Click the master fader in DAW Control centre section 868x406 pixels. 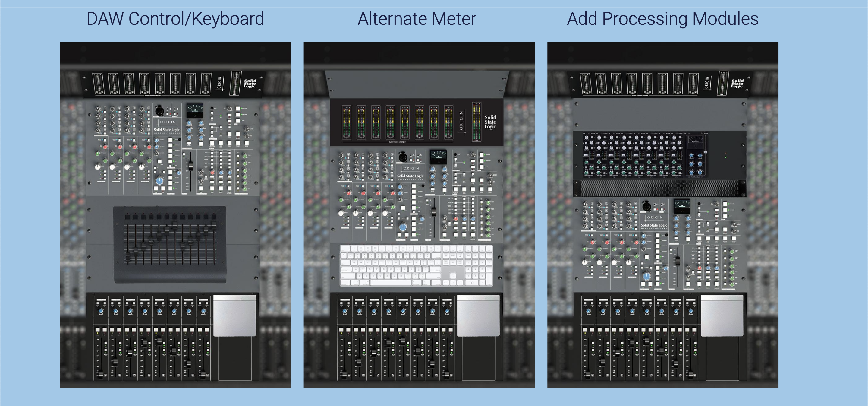[x=190, y=166]
